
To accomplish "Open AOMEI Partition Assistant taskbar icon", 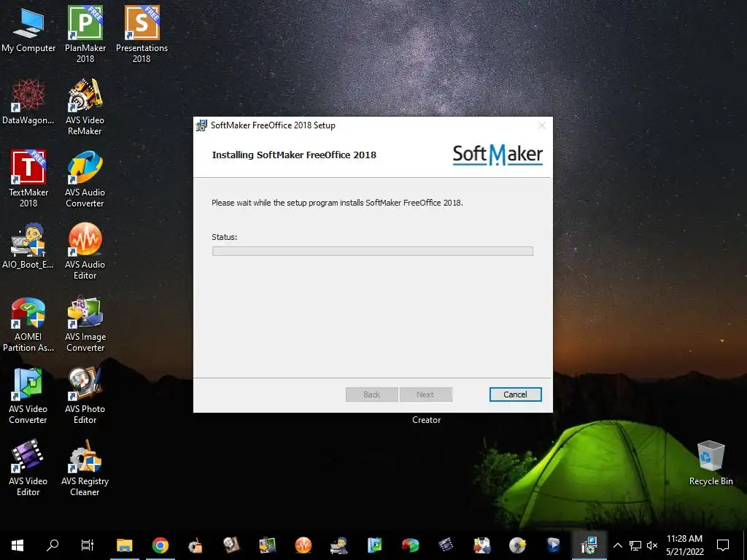I will pyautogui.click(x=410, y=545).
